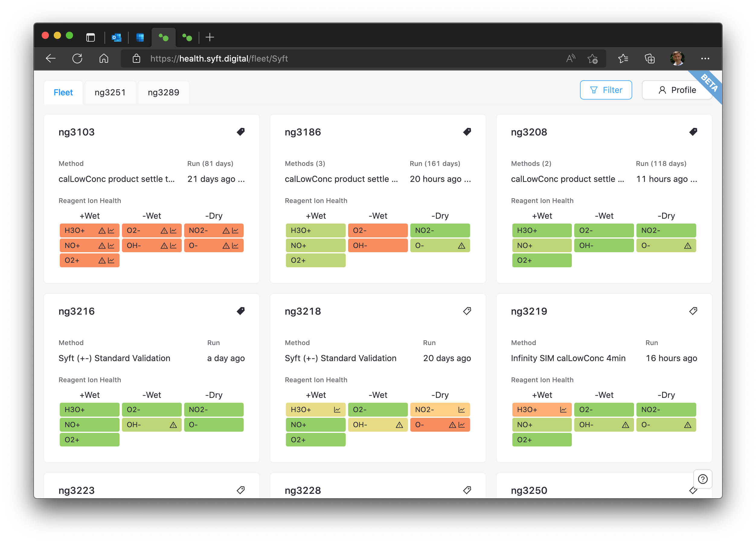Click "11 hours ago ..." on ng3208
The image size is (756, 543).
667,179
